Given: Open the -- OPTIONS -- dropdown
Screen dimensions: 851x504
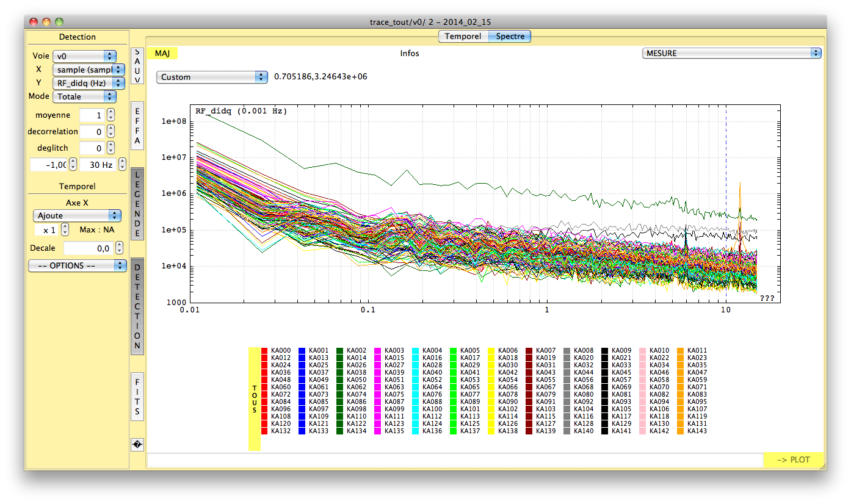Looking at the screenshot, I should (78, 266).
